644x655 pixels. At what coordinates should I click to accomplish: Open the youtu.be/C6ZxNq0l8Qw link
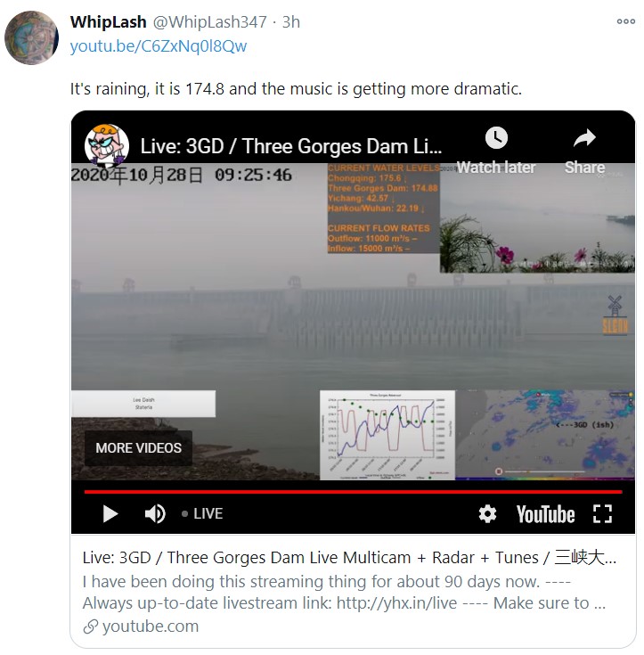pyautogui.click(x=159, y=46)
